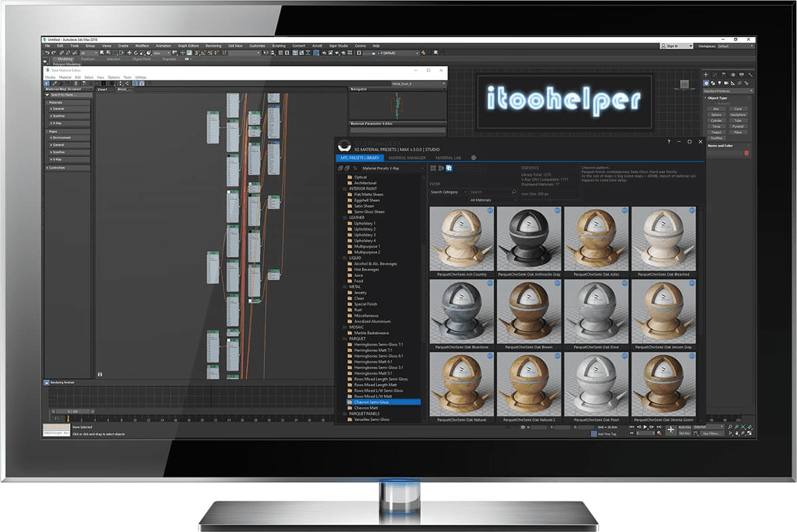797x532 pixels.
Task: Open the Graph Editors menu
Action: [188, 46]
